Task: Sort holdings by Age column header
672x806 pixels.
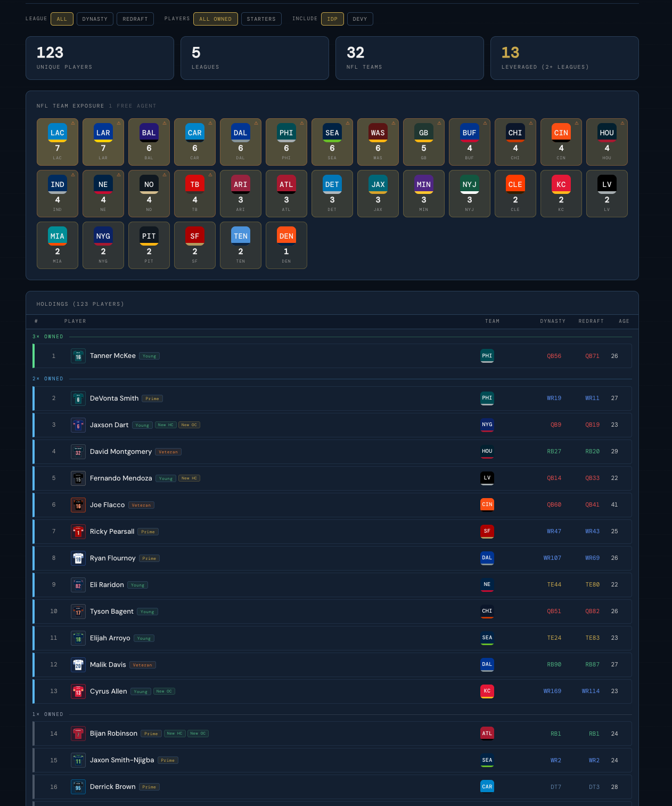Action: [x=624, y=321]
